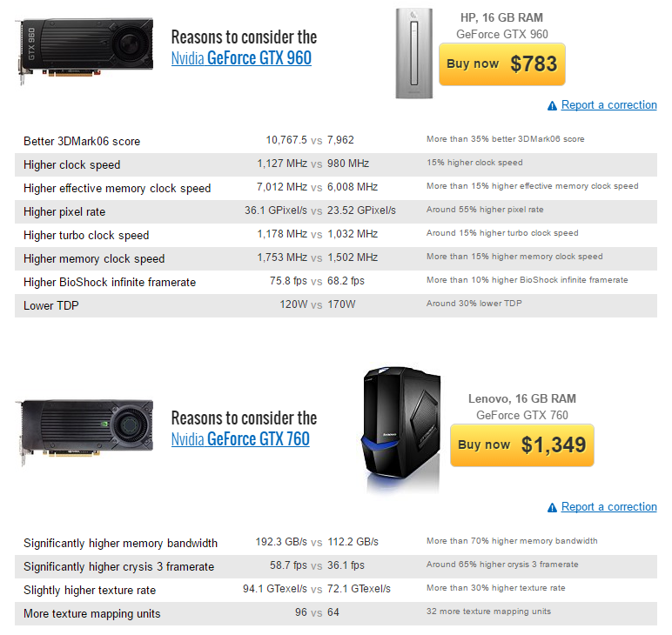Click the Lenovo, 16 GB RAM heading
The image size is (672, 635).
521,399
